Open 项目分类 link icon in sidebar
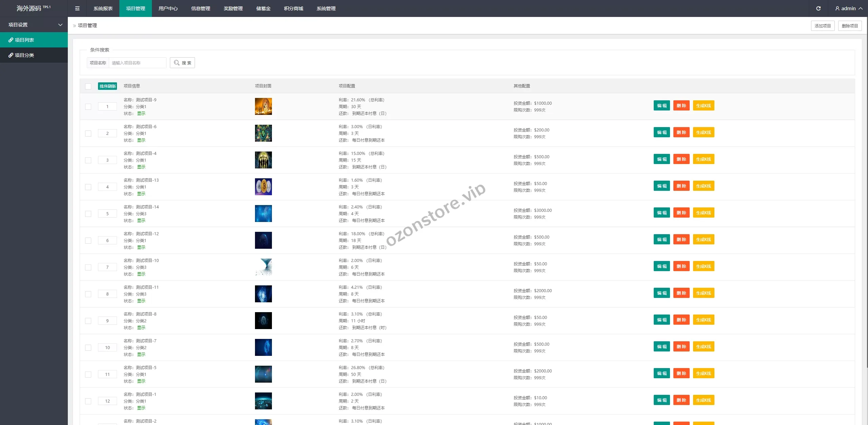 11,55
